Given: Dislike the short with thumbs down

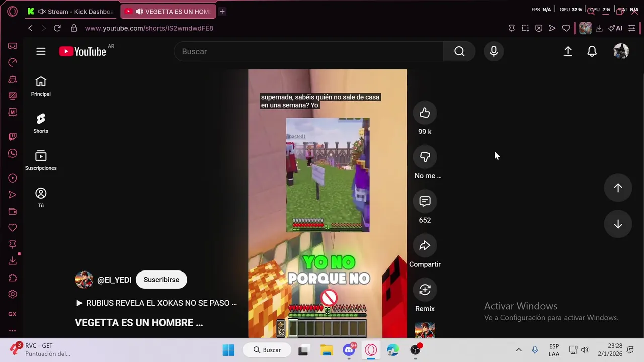Looking at the screenshot, I should click(x=425, y=157).
